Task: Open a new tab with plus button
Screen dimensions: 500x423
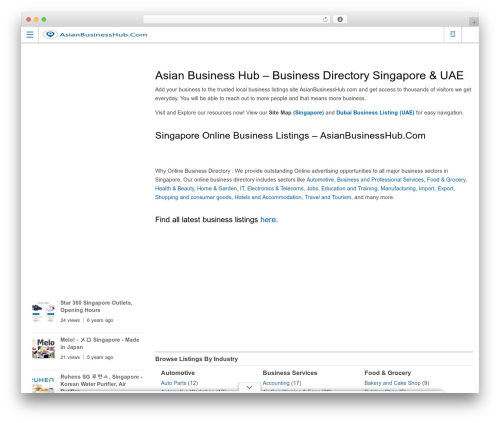Action: coord(474,22)
